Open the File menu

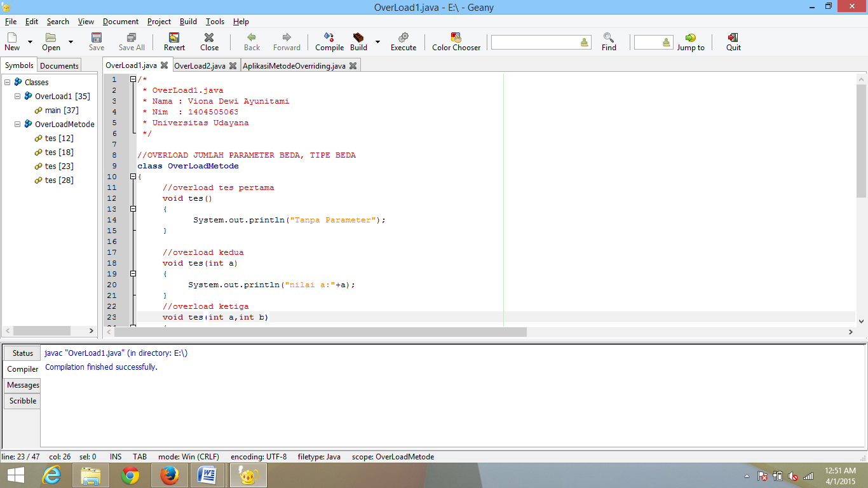(x=10, y=22)
